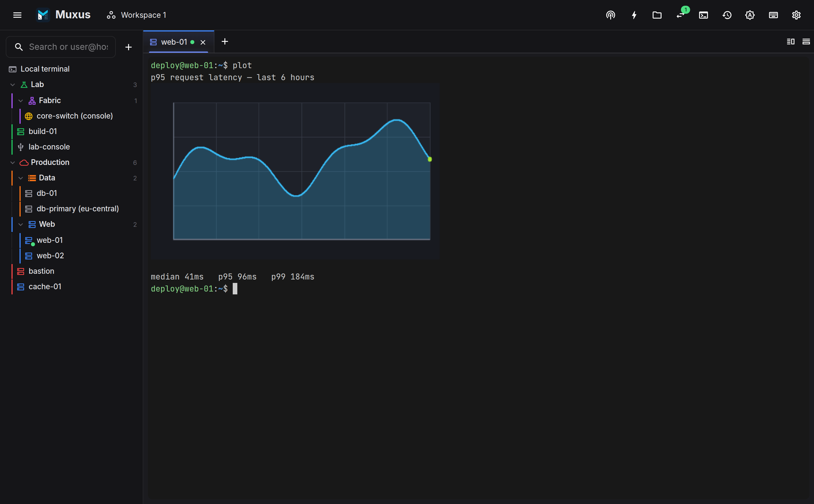Open the history clock icon
814x504 pixels.
727,15
